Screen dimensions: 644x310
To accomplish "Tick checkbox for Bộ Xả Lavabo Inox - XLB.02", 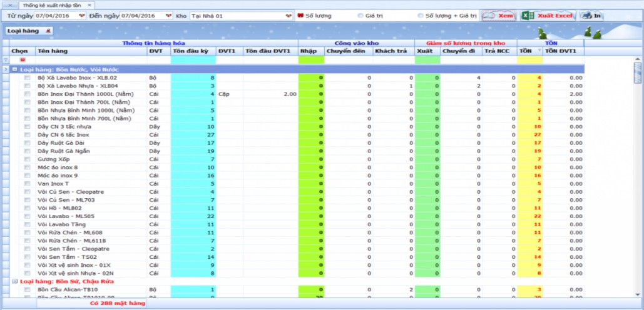I will (27, 78).
